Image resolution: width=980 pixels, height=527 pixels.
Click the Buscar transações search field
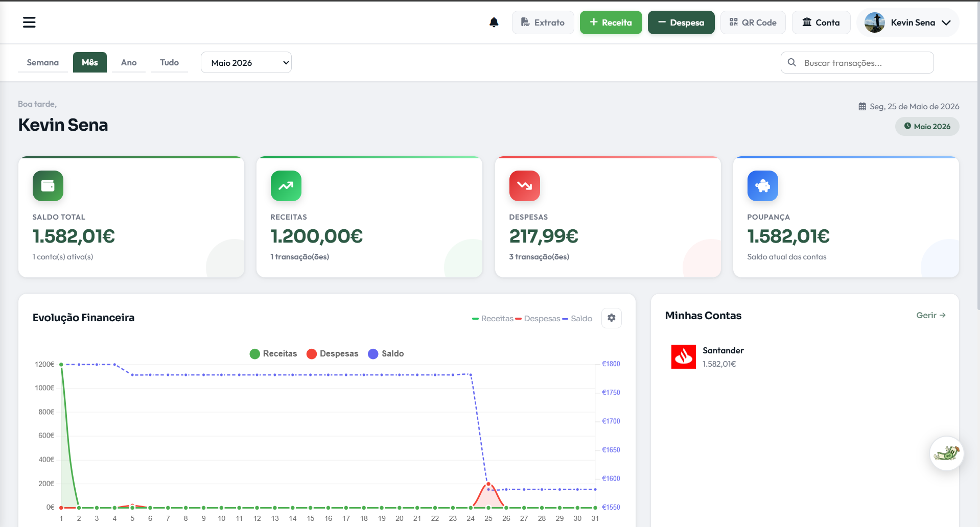click(857, 63)
